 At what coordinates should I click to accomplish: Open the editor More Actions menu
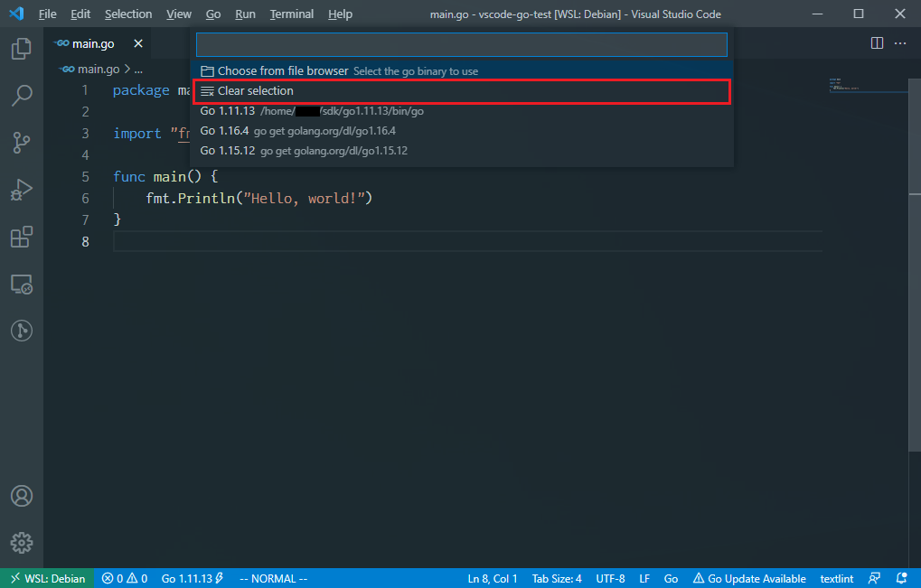899,42
